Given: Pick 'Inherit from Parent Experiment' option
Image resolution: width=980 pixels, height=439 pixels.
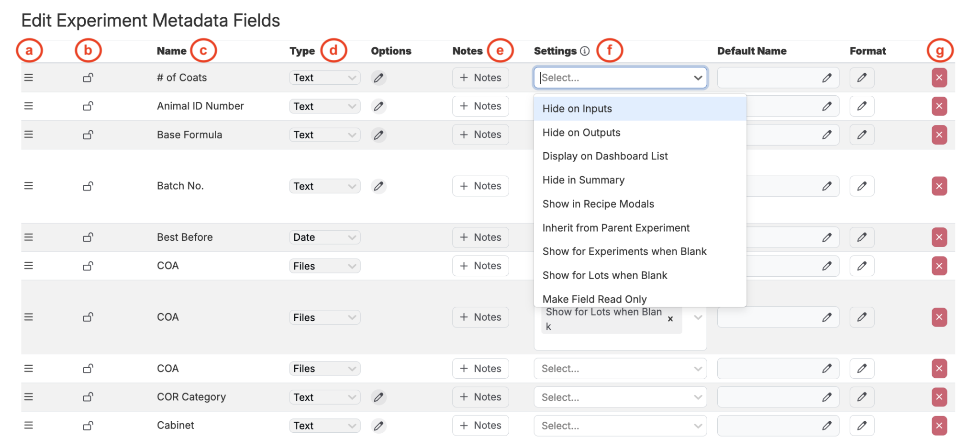Looking at the screenshot, I should tap(640, 228).
